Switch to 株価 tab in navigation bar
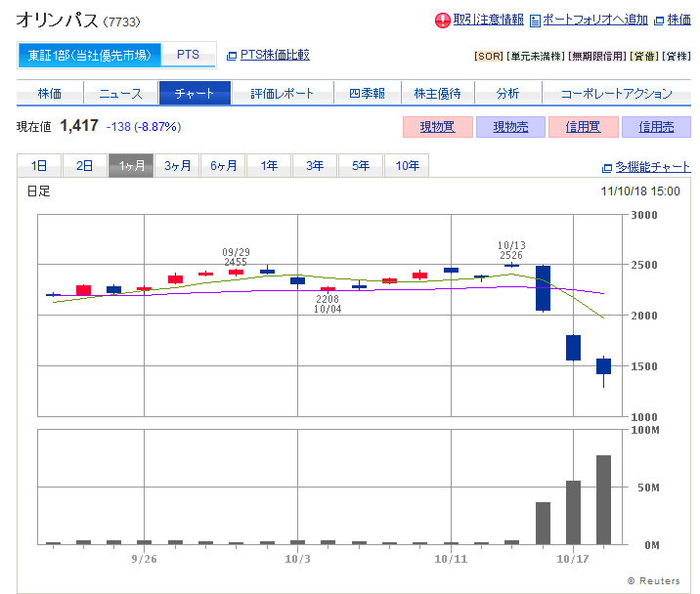 click(x=50, y=93)
